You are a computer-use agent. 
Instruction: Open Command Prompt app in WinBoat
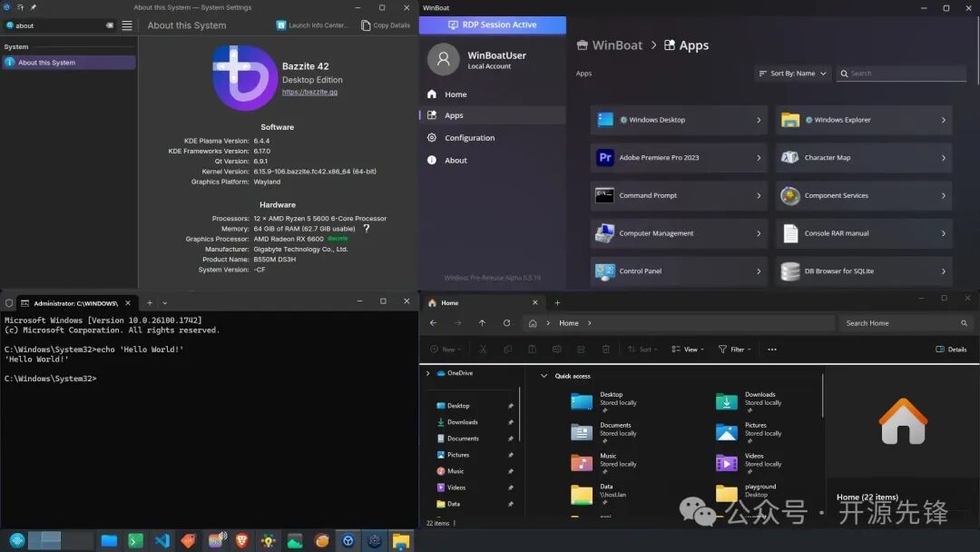point(648,195)
